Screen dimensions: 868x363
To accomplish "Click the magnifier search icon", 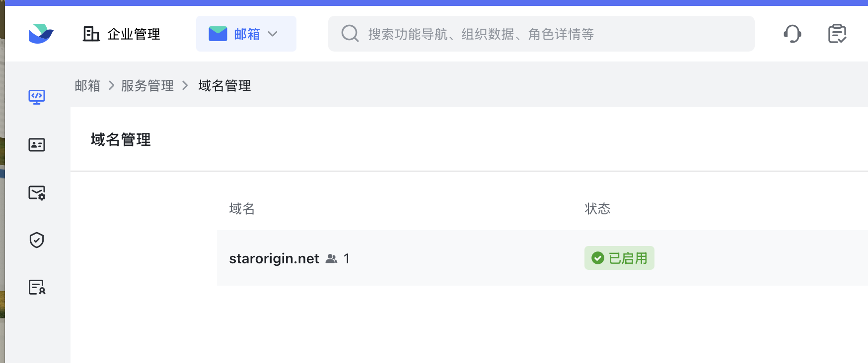I will click(x=350, y=34).
